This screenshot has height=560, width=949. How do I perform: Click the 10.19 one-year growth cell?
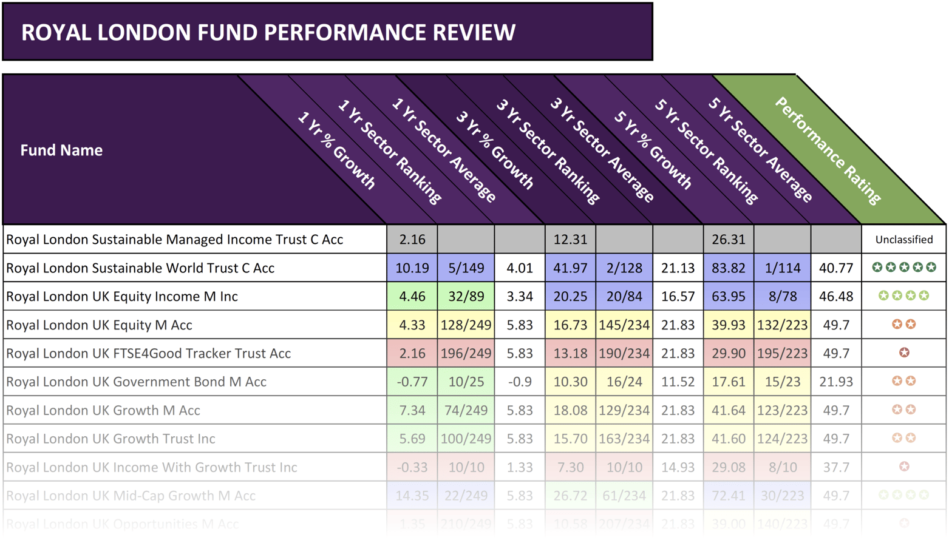pos(412,268)
